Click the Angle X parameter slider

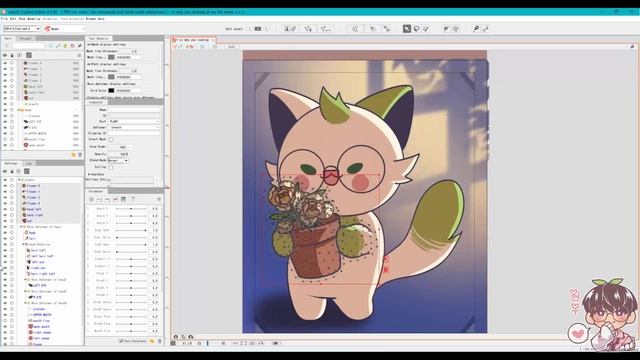[x=131, y=209]
